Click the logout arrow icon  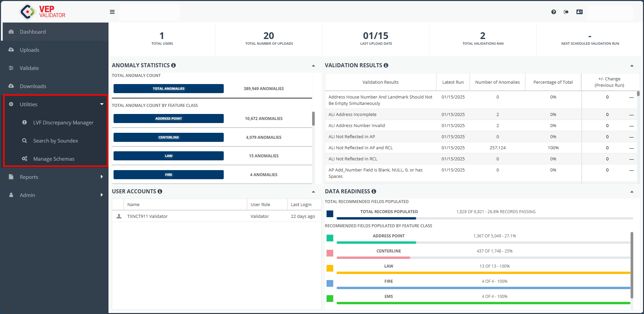click(566, 12)
